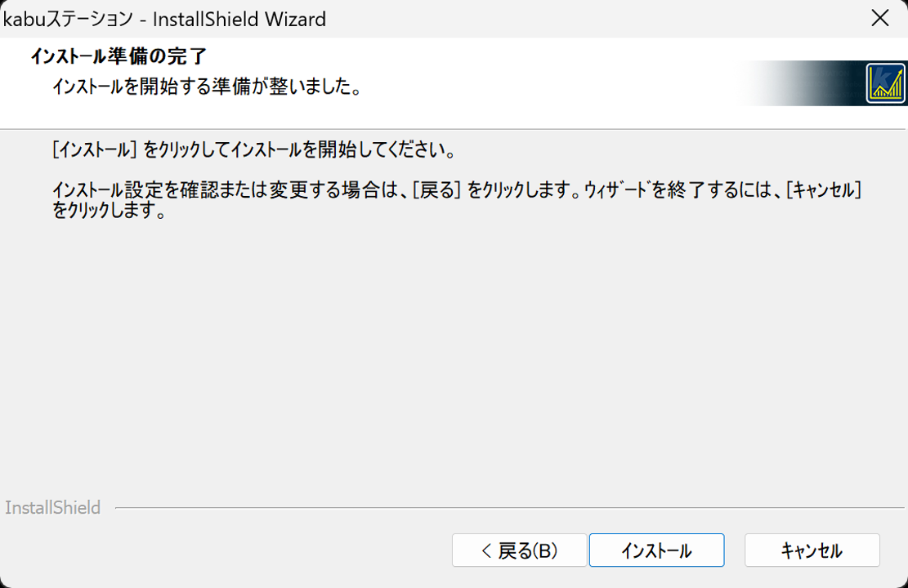Click the greyed InstallShield label at bottom
The width and height of the screenshot is (908, 588).
[x=52, y=507]
